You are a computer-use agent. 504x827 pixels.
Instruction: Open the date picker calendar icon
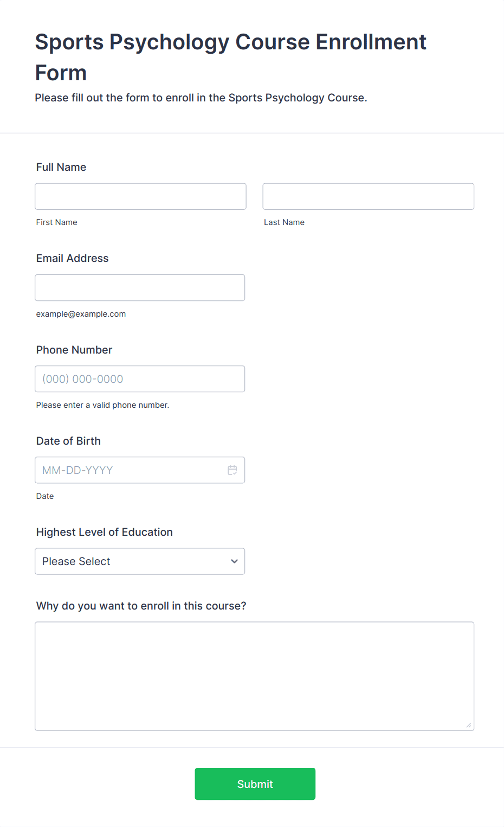232,470
